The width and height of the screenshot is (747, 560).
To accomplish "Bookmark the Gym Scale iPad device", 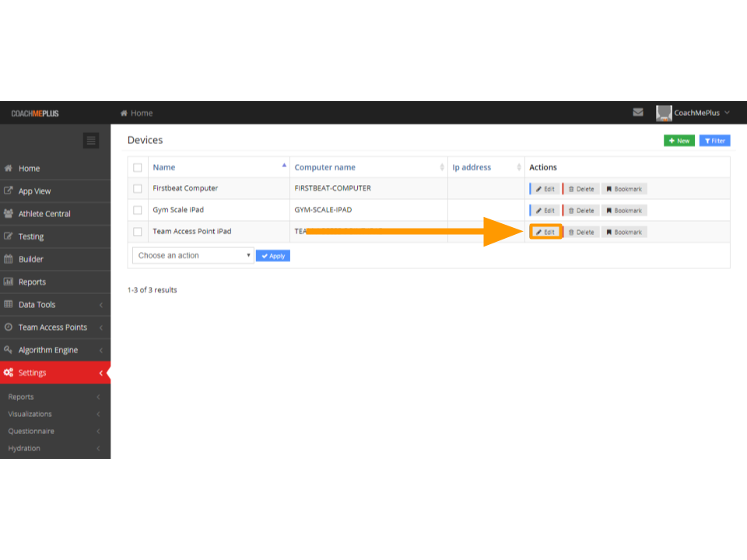I will (x=624, y=211).
